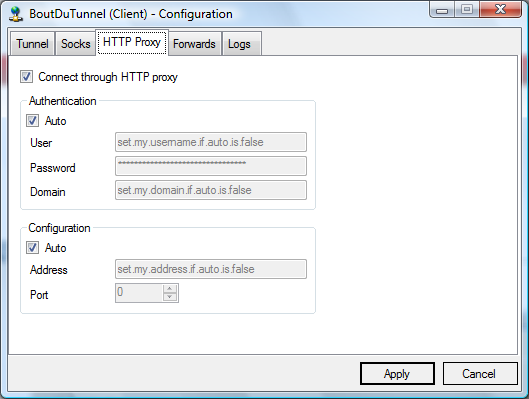The width and height of the screenshot is (529, 399).
Task: Switch to the Tunnel tab
Action: [x=32, y=44]
